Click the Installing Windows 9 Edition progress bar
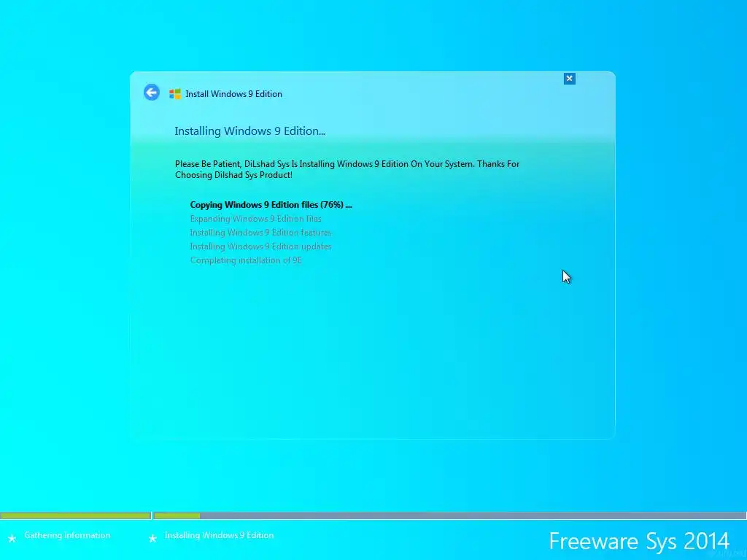The width and height of the screenshot is (747, 560). (x=449, y=516)
